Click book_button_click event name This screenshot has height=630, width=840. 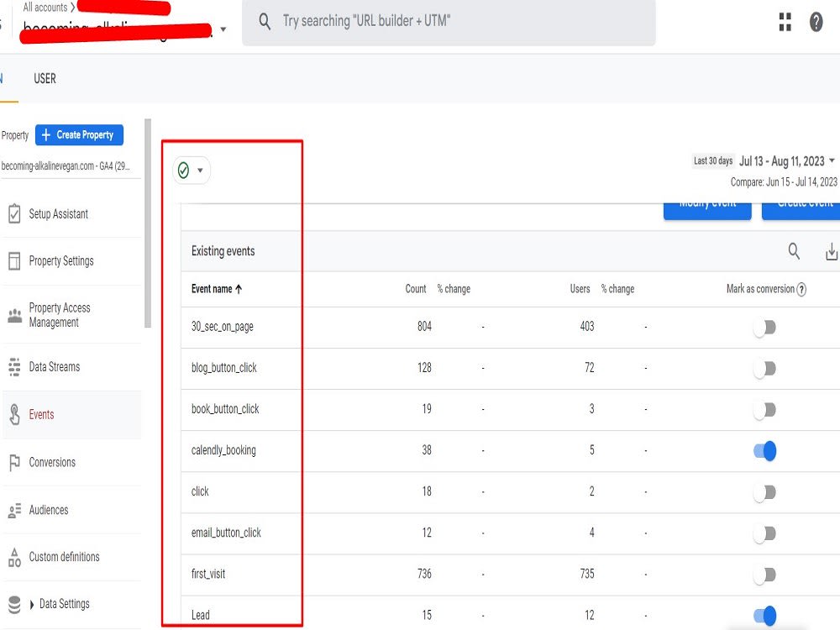225,409
